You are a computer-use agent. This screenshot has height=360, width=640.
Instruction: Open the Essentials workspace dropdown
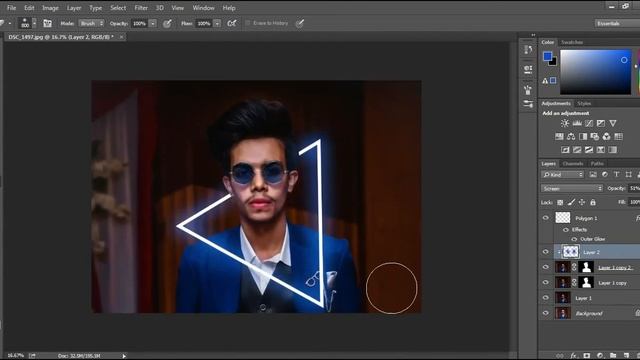pos(617,24)
